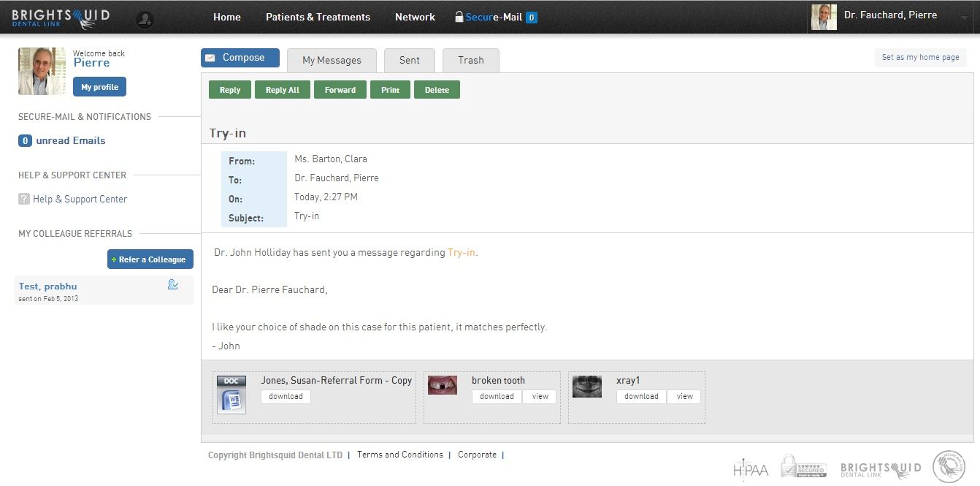Screen dimensions: 980x486
Task: Click the envelope icon on the Compose button
Action: pyautogui.click(x=210, y=58)
